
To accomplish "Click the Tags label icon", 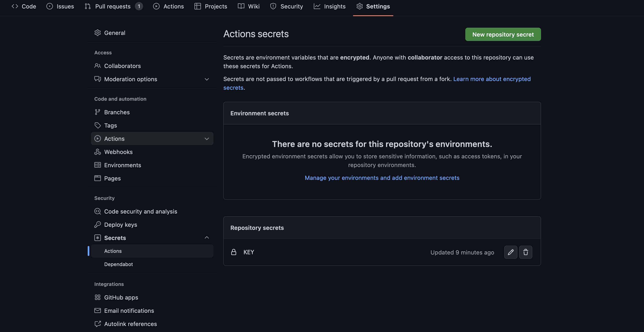I will coord(97,125).
